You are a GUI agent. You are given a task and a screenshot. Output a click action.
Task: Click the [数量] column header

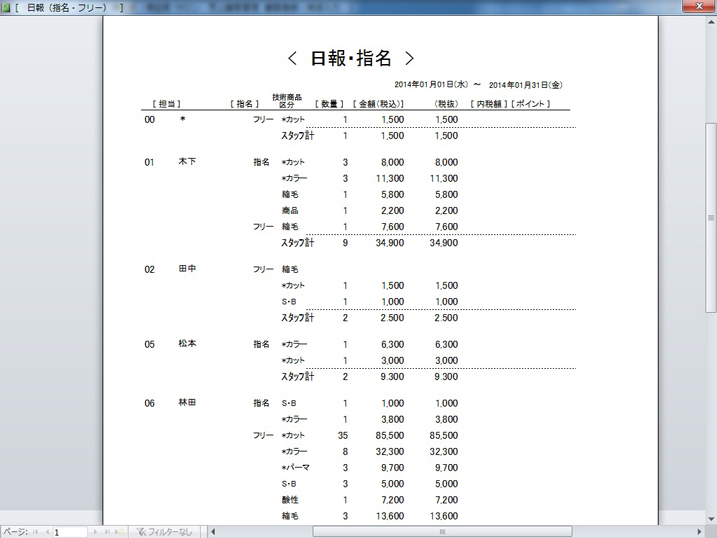329,104
